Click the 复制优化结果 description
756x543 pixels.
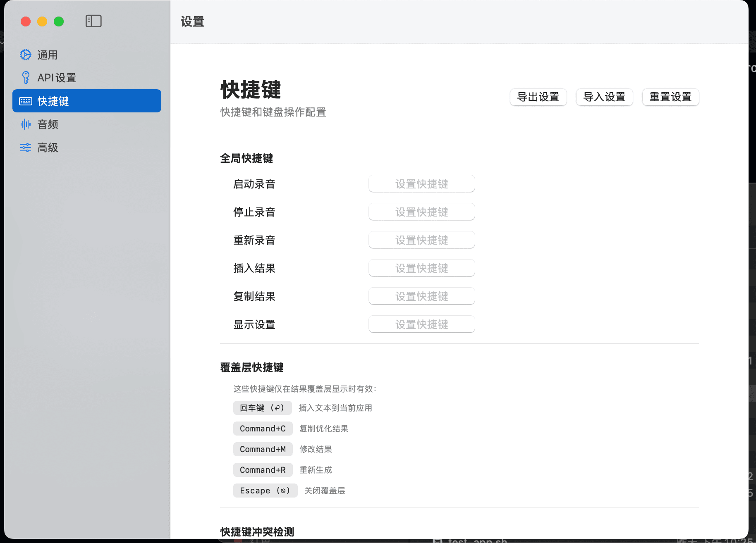pyautogui.click(x=324, y=429)
